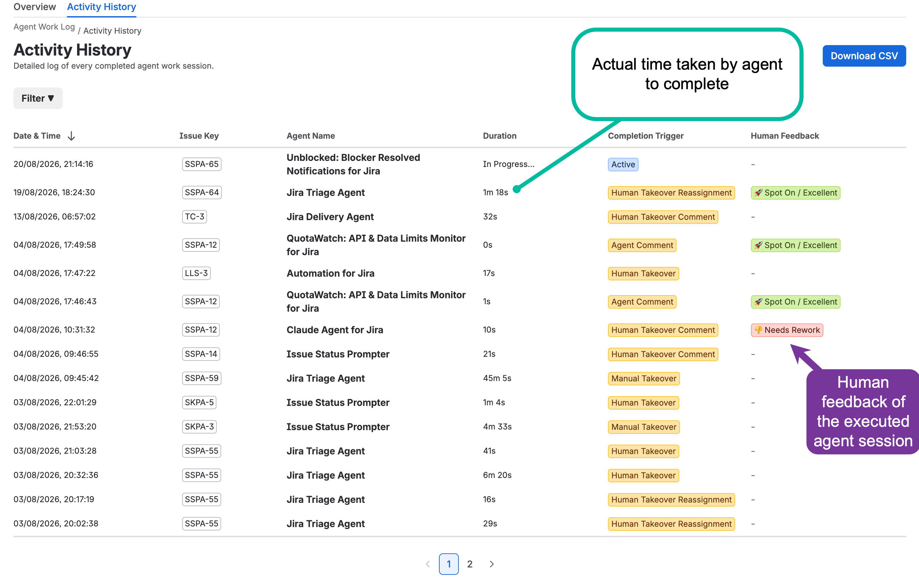The height and width of the screenshot is (588, 919).
Task: Click the Human Feedback column header
Action: [785, 136]
